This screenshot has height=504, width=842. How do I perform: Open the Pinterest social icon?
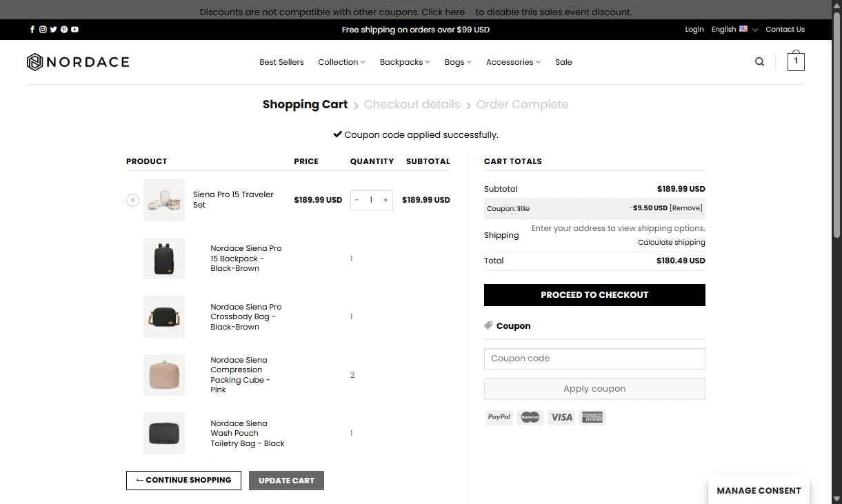(64, 30)
